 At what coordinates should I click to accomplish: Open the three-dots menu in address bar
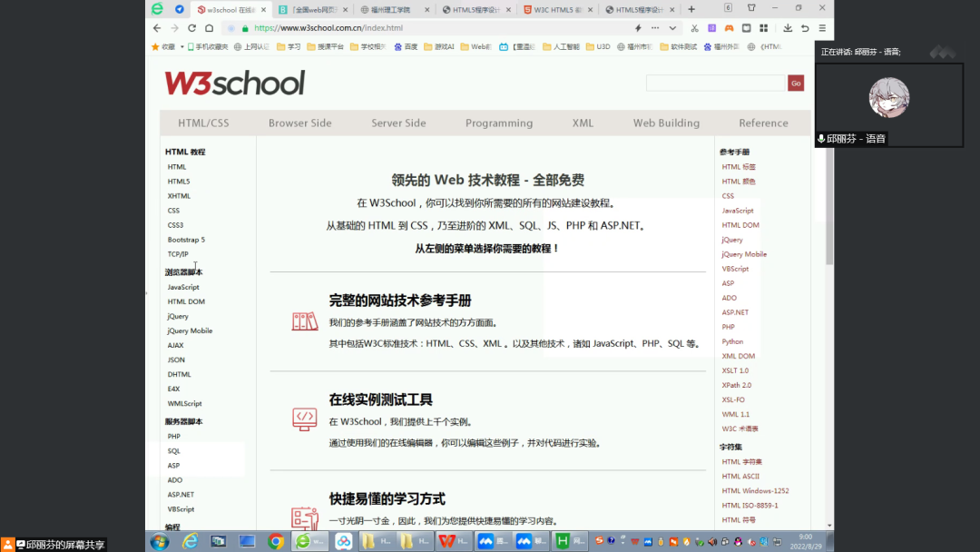pos(655,28)
